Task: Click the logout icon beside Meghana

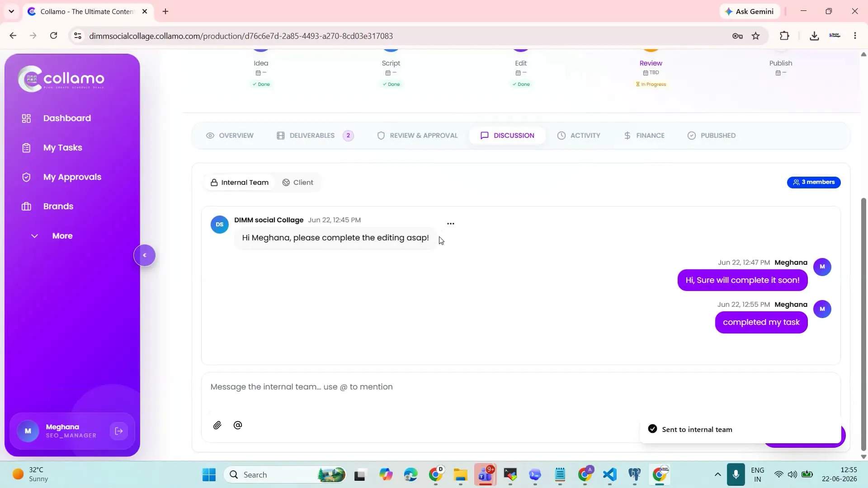Action: pyautogui.click(x=119, y=431)
